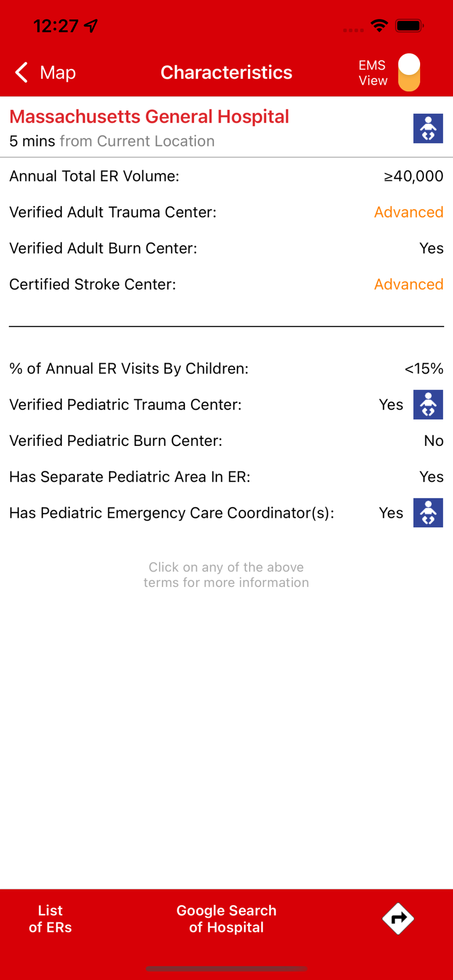Tap the home indicator bar
This screenshot has width=453, height=980.
tap(226, 969)
